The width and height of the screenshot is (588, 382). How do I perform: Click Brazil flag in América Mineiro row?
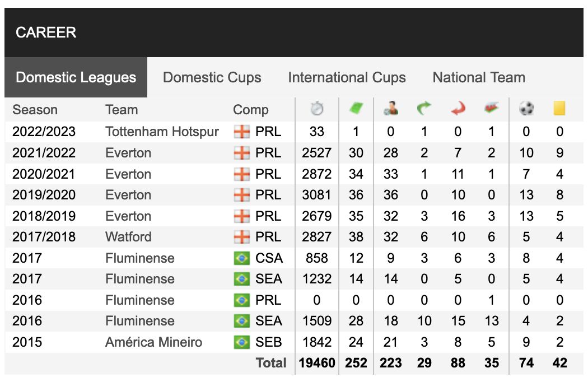[x=241, y=342]
